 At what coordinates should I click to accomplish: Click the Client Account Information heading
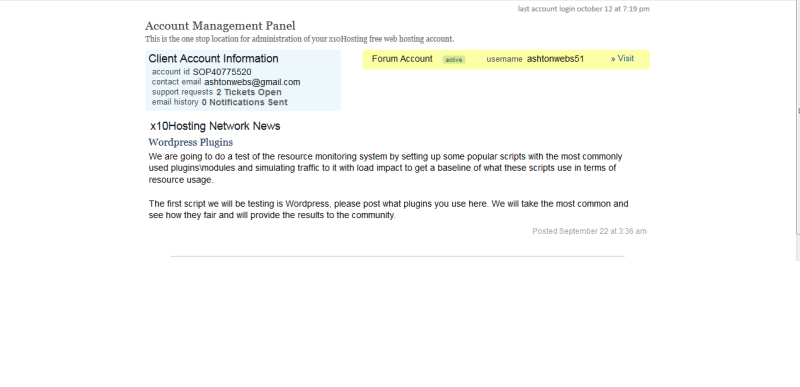(x=213, y=59)
